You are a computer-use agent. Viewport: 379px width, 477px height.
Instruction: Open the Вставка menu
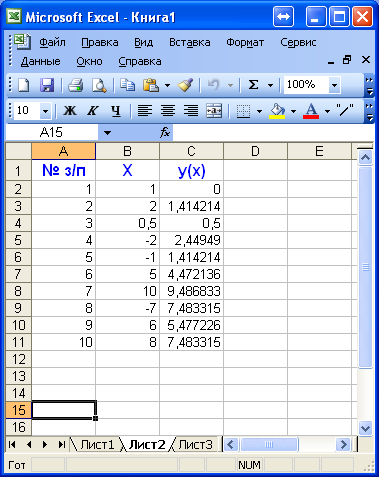click(x=190, y=42)
